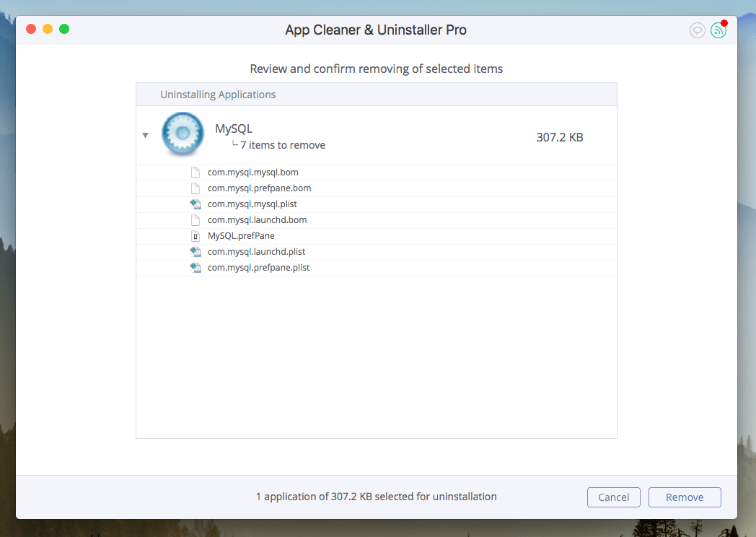The image size is (756, 537).
Task: Select the com.mysql.prefpane.plist row
Action: 376,268
